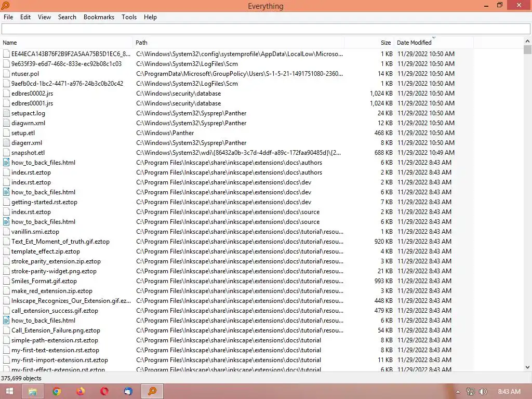The width and height of the screenshot is (532, 399).
Task: Select Text_Ext_Moment_of_truth.gif.eztop file name
Action: point(60,242)
